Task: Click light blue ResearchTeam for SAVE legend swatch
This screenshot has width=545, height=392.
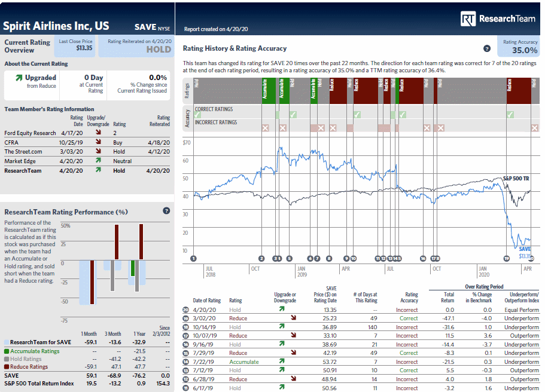Action: pos(7,342)
